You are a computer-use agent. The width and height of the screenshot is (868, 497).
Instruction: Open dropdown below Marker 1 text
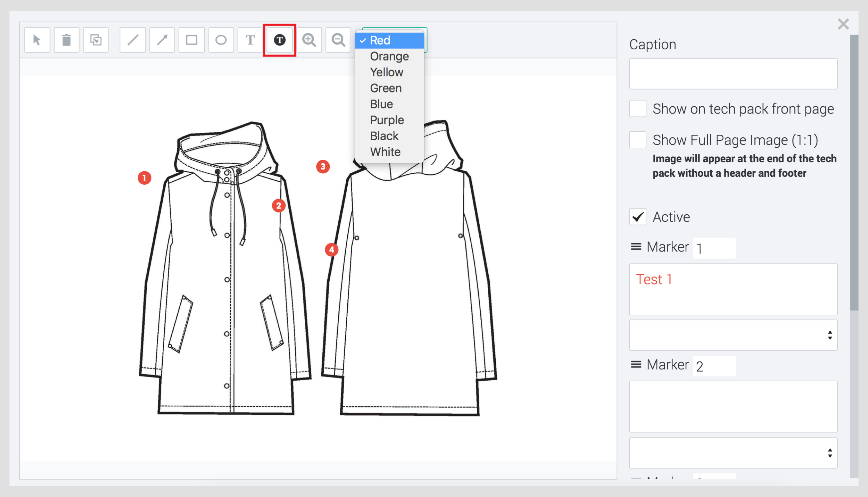(x=733, y=335)
